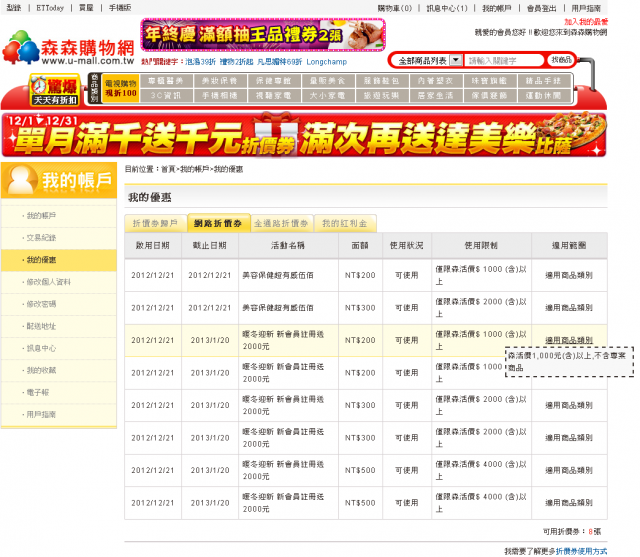Click 會員登出 to log out

[x=542, y=8]
